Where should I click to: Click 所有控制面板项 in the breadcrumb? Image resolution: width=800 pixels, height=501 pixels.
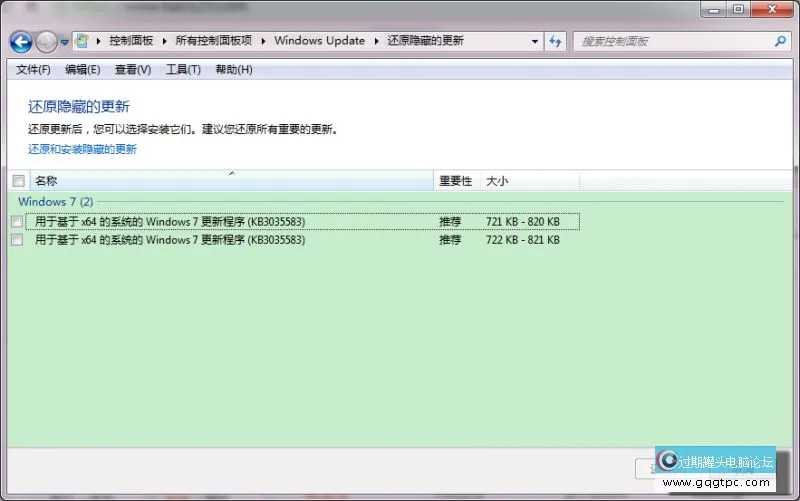214,41
